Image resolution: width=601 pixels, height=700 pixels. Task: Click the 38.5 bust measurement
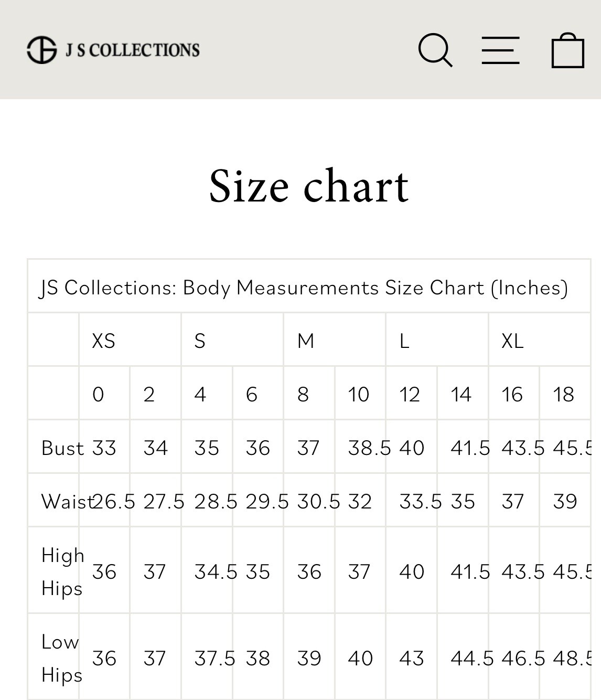click(x=369, y=448)
